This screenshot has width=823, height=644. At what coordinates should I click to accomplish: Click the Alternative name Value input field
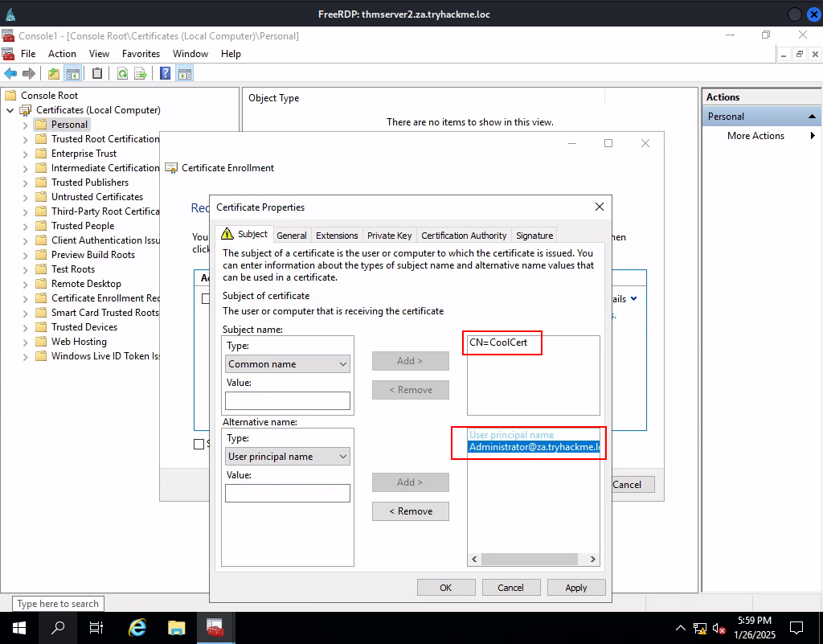click(x=288, y=493)
